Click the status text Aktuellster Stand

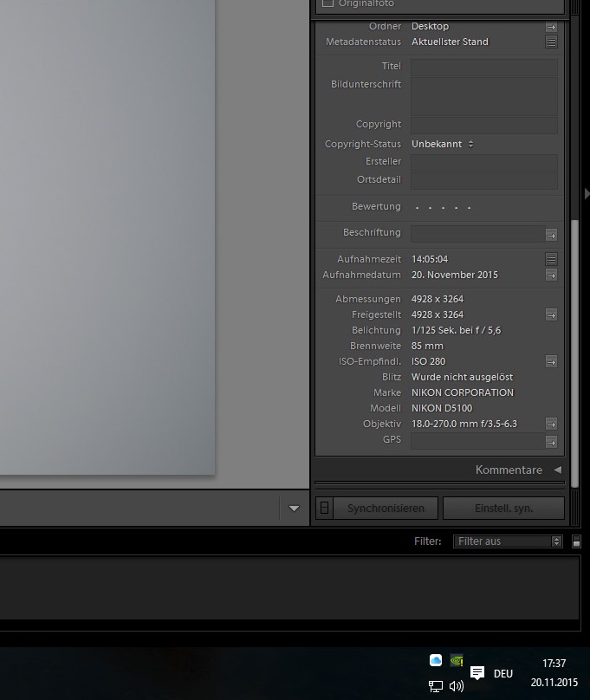pos(450,42)
